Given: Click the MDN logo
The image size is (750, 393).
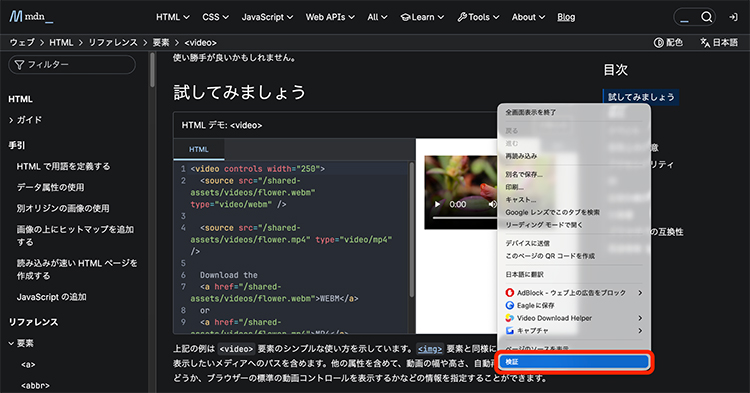Looking at the screenshot, I should tap(31, 17).
